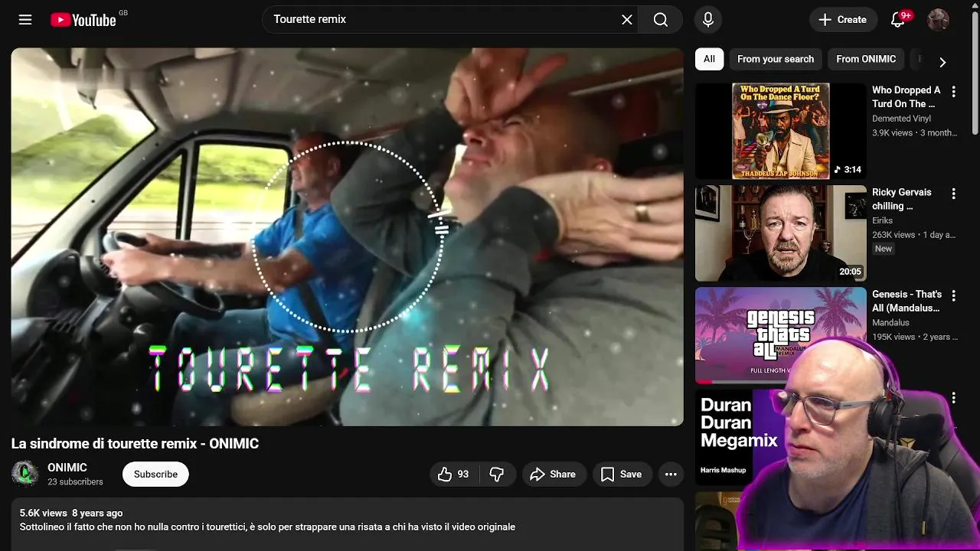Share the video
The image size is (980, 551).
(x=554, y=474)
